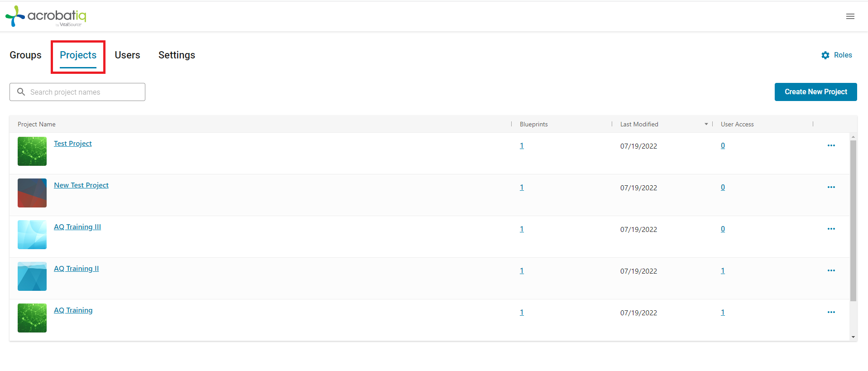Viewport: 868px width, 371px height.
Task: Click the AQ Training green thumbnail
Action: (x=32, y=318)
